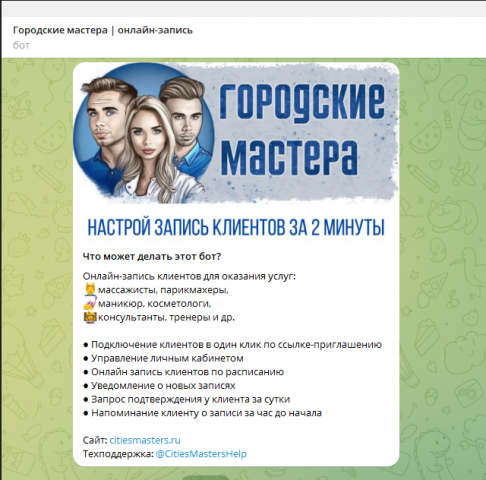Click the text 'консультанты, тренеры и др.'

(x=166, y=317)
